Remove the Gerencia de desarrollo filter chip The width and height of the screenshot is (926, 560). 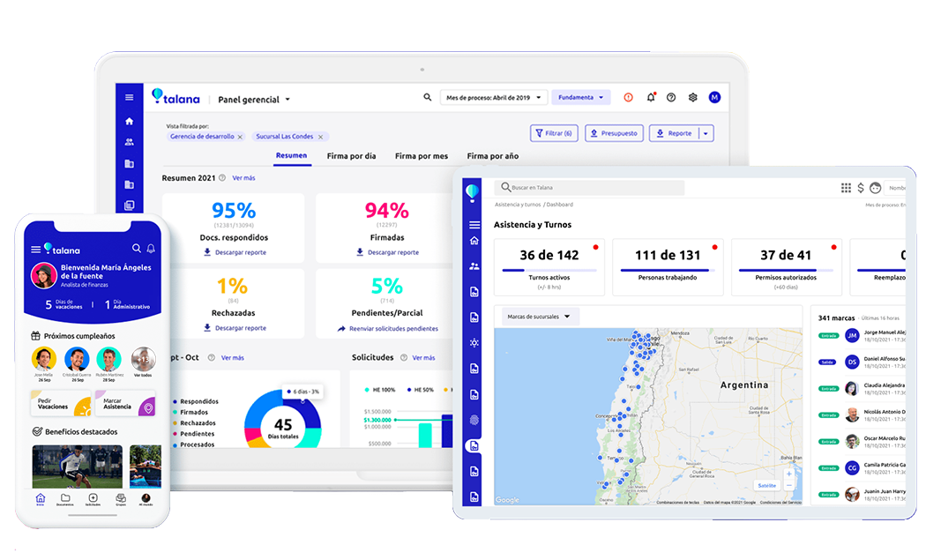[x=240, y=137]
